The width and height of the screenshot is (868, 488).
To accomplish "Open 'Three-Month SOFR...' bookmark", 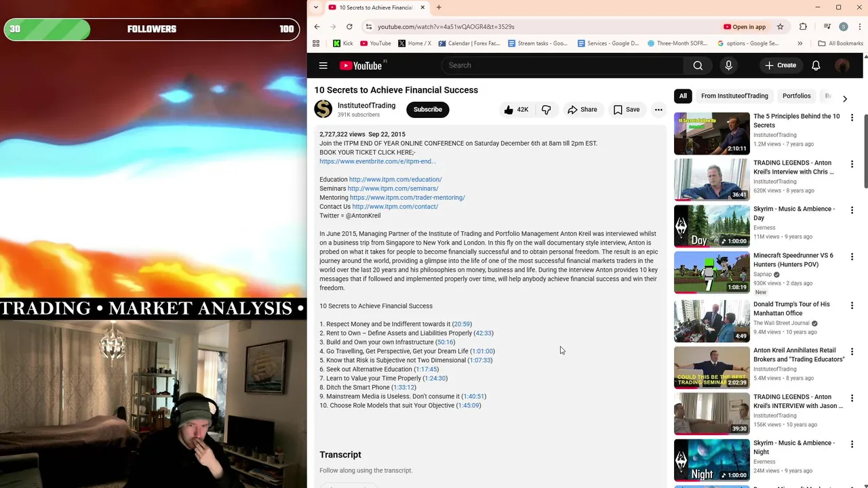I will (677, 43).
